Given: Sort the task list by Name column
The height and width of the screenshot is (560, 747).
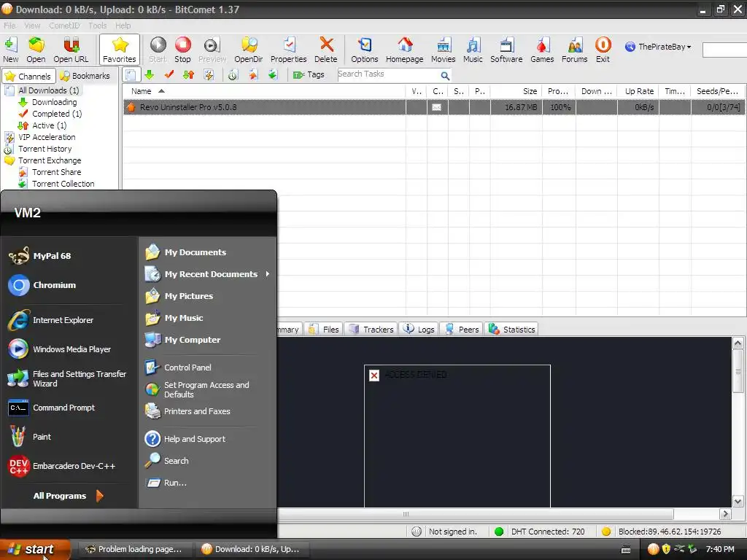Looking at the screenshot, I should (x=264, y=91).
